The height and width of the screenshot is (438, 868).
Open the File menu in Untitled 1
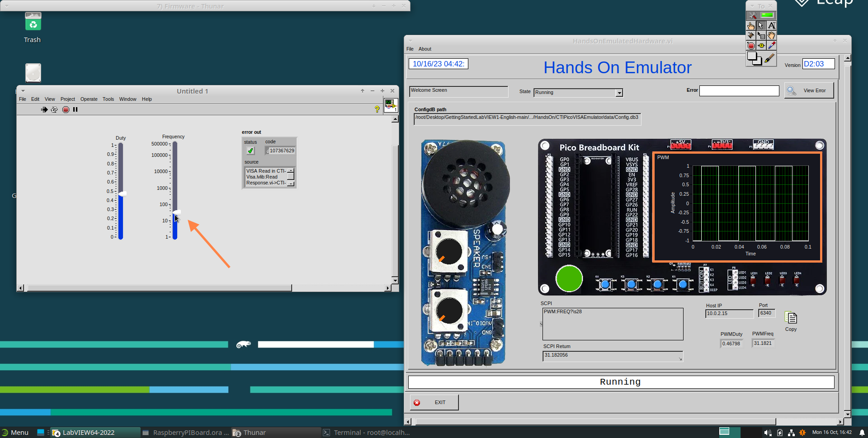point(23,99)
